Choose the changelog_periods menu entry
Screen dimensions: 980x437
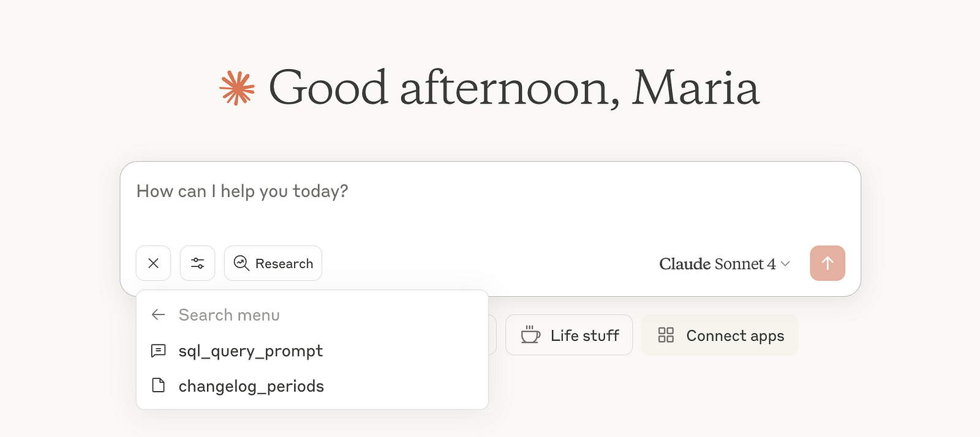click(x=251, y=386)
